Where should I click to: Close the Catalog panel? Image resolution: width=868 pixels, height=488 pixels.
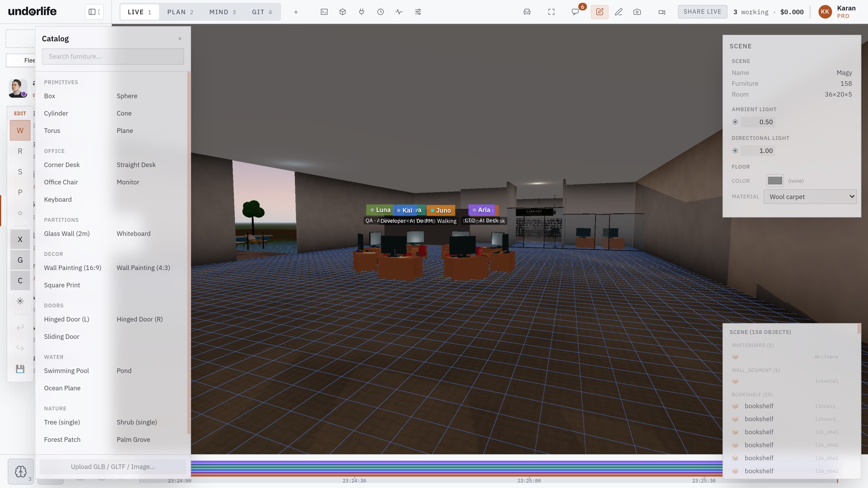[x=180, y=39]
